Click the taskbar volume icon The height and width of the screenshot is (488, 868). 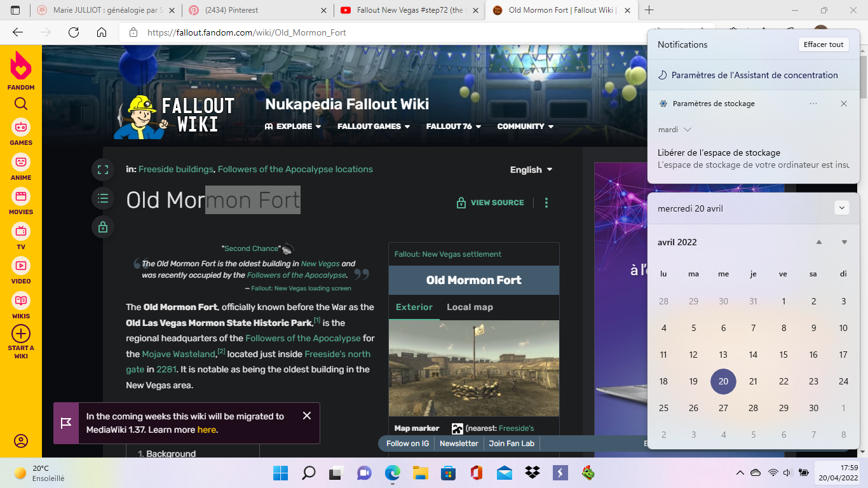(787, 473)
